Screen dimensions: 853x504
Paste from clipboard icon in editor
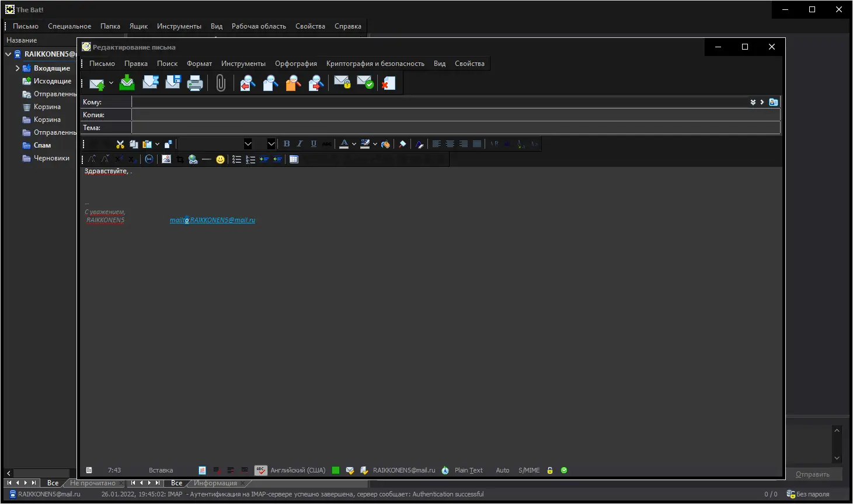(147, 144)
